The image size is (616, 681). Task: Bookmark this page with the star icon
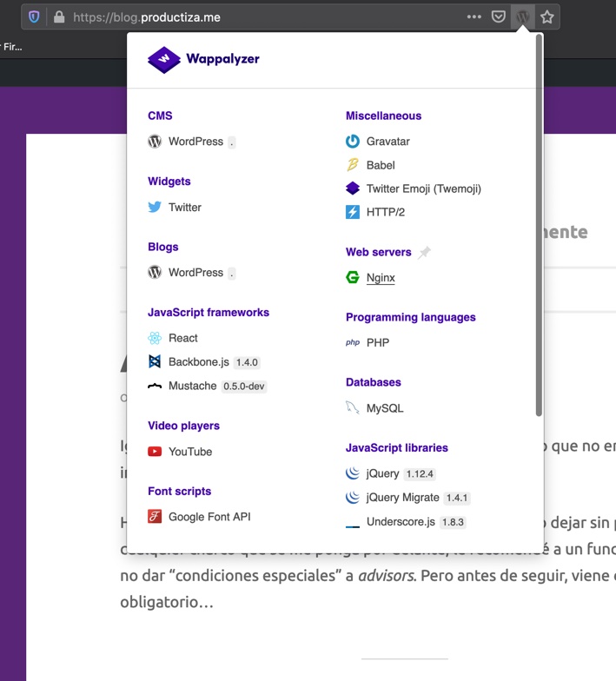pos(546,17)
